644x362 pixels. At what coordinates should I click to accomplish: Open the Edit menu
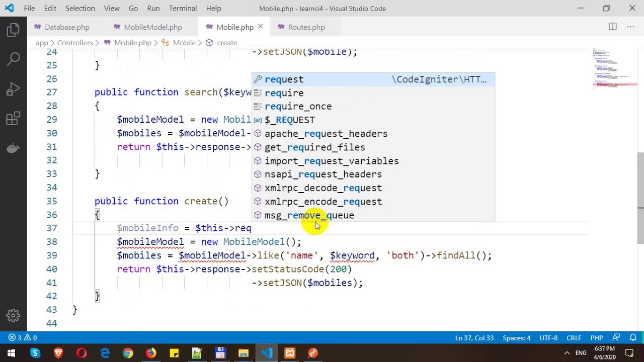(x=50, y=8)
